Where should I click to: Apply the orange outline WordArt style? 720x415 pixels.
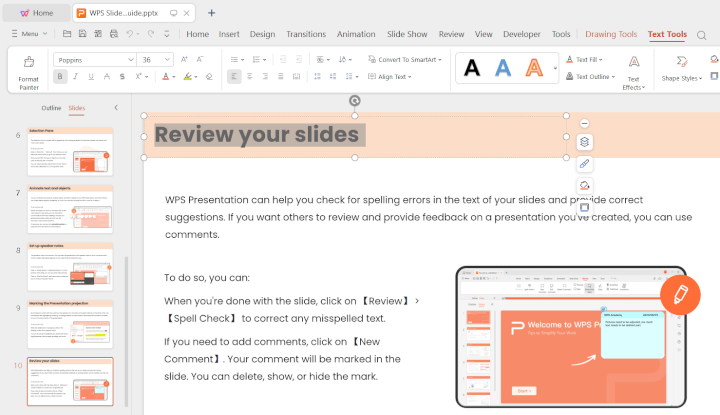[534, 68]
